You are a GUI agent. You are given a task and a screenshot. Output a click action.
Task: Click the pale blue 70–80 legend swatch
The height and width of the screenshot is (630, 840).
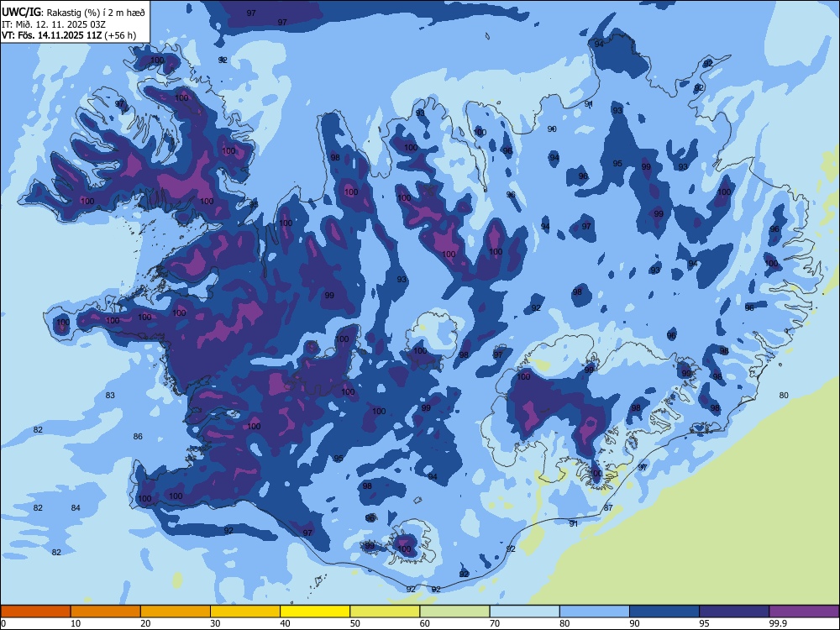coord(525,612)
